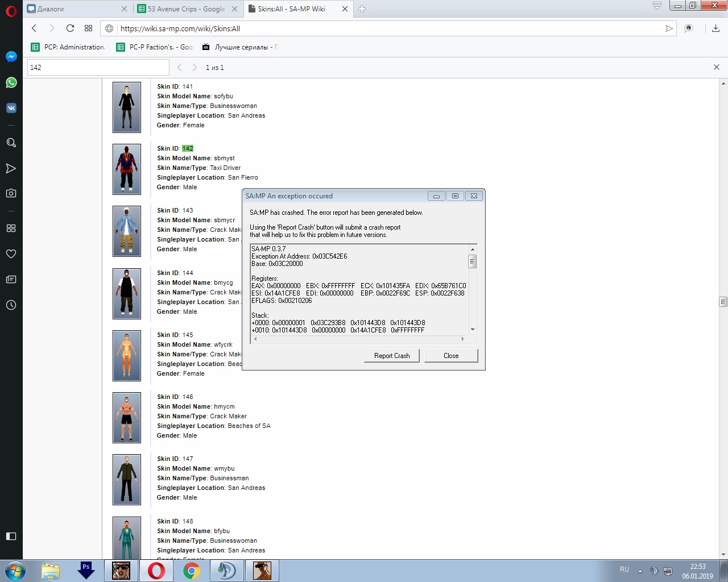Image resolution: width=728 pixels, height=582 pixels.
Task: Switch to the 53 Avenue Crips tab
Action: [x=185, y=9]
